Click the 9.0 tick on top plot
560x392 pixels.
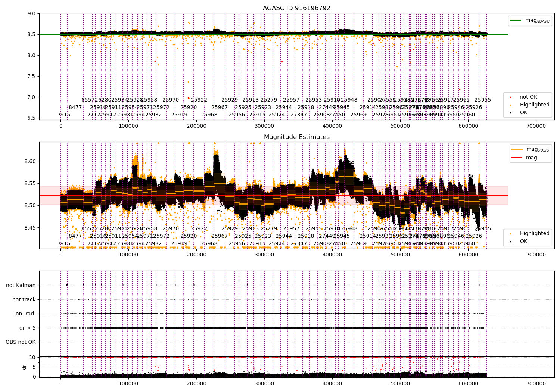(x=32, y=14)
